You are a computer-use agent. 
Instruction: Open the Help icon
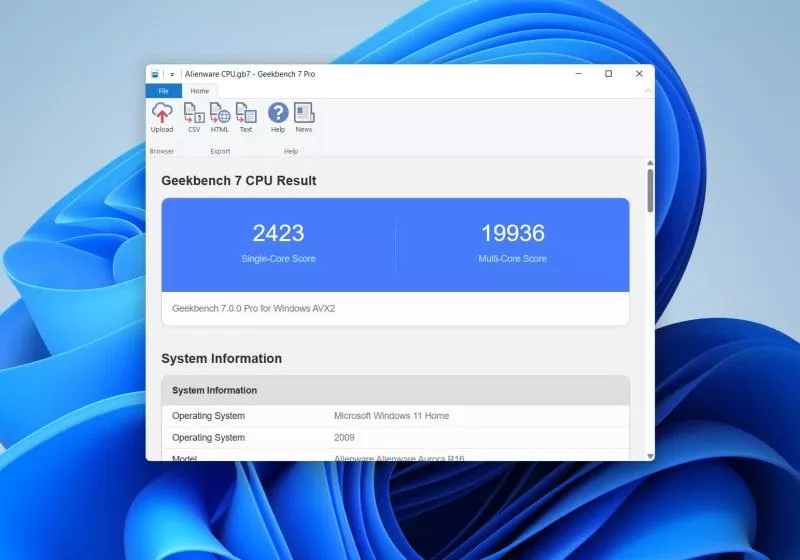point(278,118)
